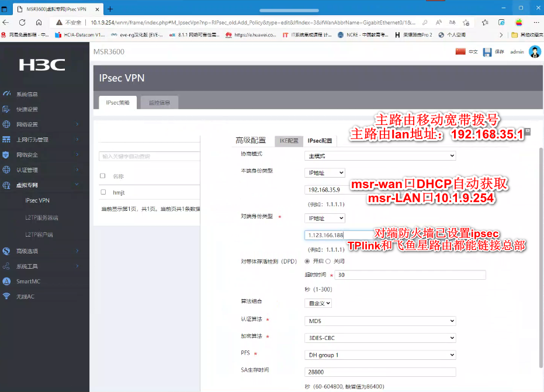Image resolution: width=544 pixels, height=392 pixels.
Task: Open the negotiation mode dropdown
Action: (380, 156)
